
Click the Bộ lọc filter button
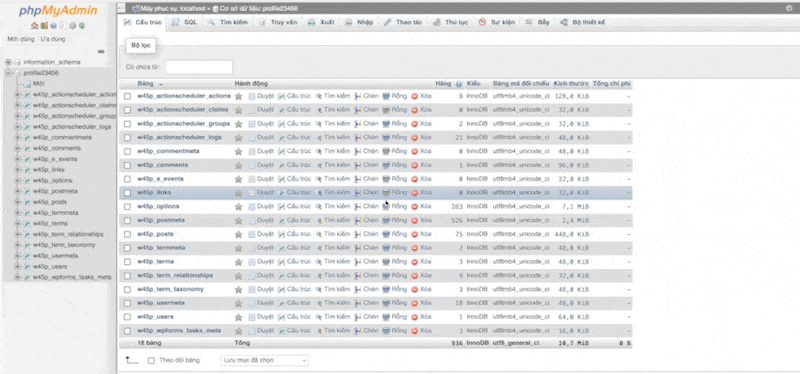(x=141, y=45)
